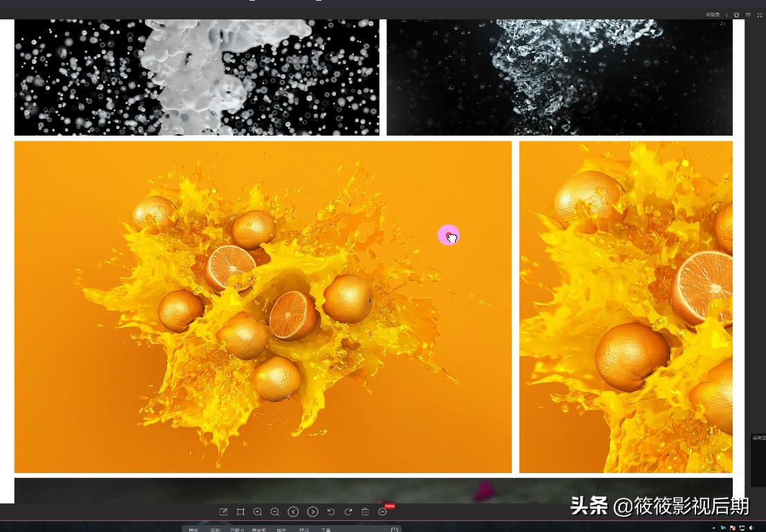Toggle the power icon on the bottom menu bar
Screen dimensions: 766x532
[394, 529]
